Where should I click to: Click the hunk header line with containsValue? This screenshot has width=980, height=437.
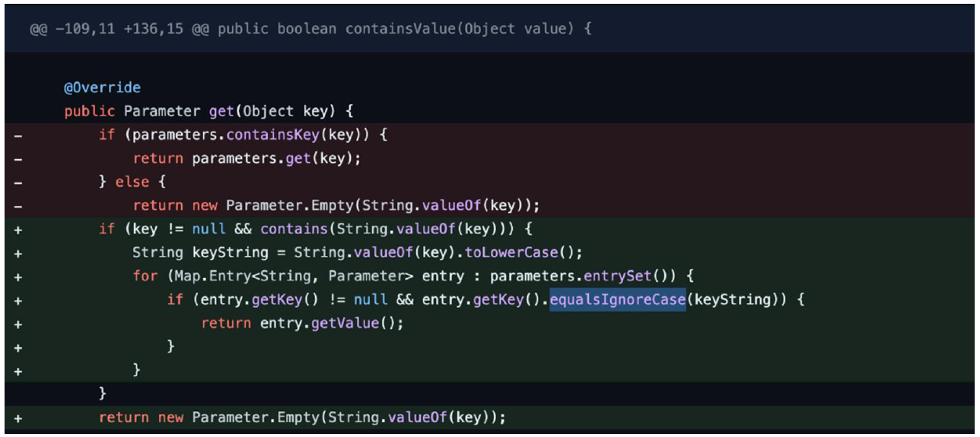(310, 29)
